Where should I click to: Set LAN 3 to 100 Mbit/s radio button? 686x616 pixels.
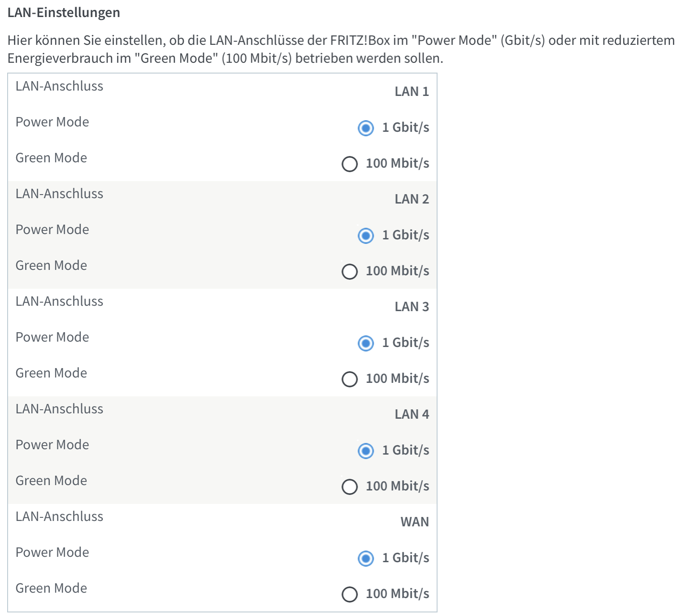[350, 379]
